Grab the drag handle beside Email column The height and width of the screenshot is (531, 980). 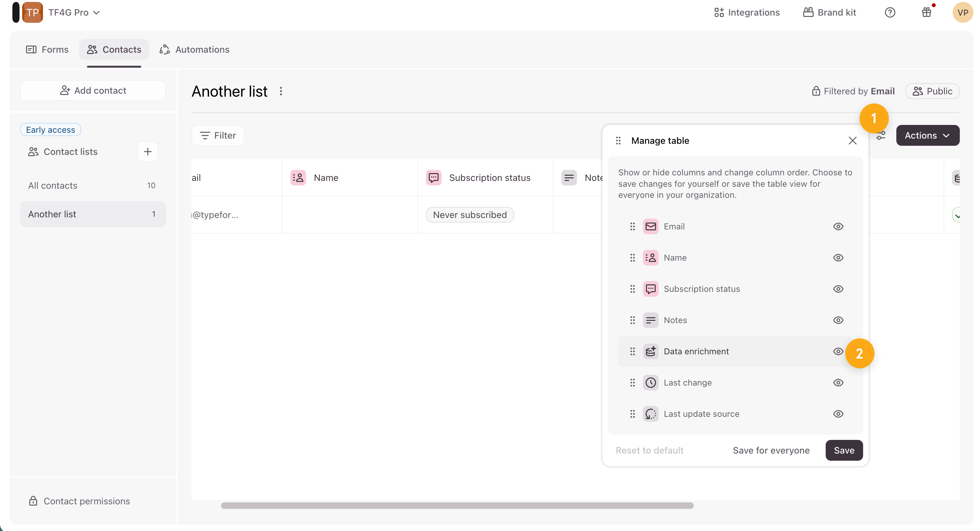632,226
